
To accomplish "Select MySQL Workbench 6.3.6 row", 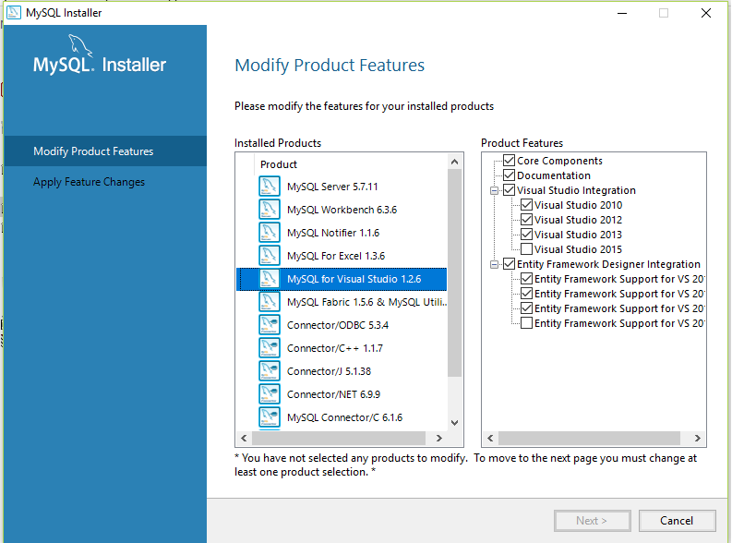I will (342, 210).
